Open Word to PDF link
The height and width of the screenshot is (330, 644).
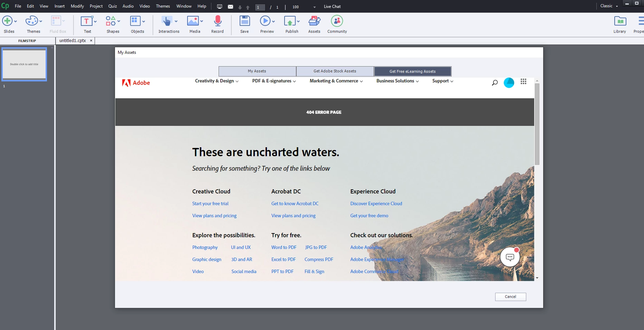point(284,248)
